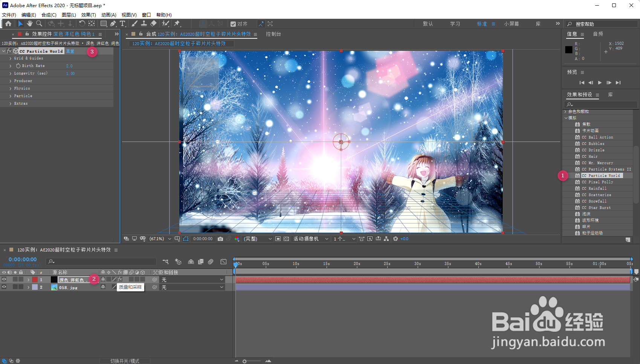Select the Rectangle shape tool
640x364 pixels.
click(104, 24)
